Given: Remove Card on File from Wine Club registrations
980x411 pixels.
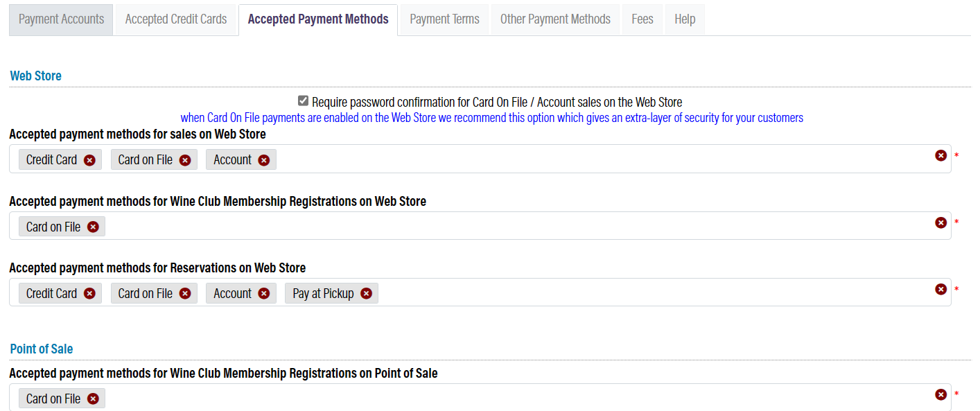Looking at the screenshot, I should pyautogui.click(x=92, y=226).
